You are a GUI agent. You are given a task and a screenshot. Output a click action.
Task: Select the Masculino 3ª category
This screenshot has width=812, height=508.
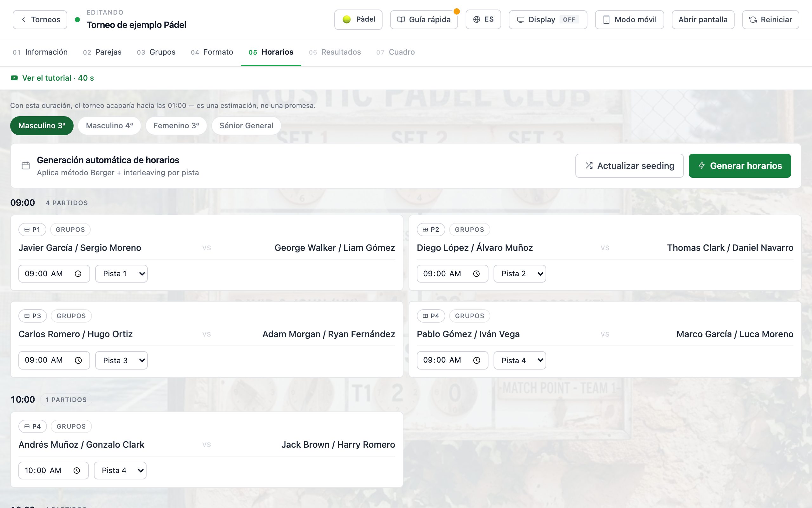coord(42,126)
